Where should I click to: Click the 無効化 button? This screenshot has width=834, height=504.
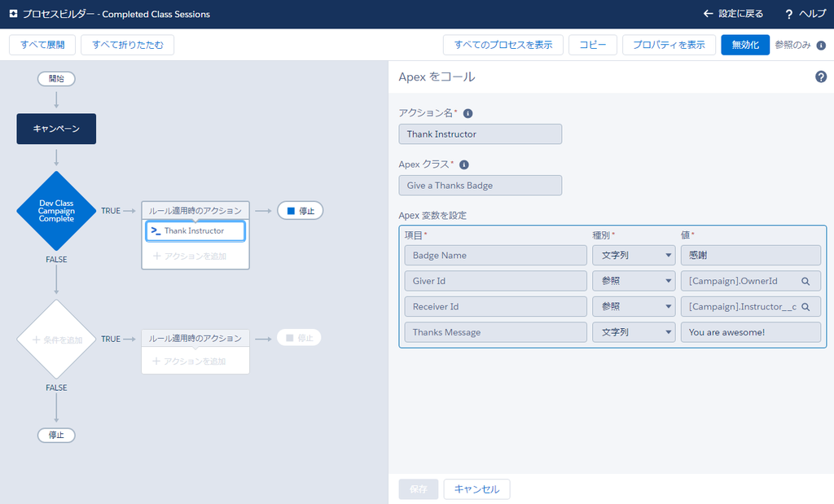pyautogui.click(x=745, y=45)
